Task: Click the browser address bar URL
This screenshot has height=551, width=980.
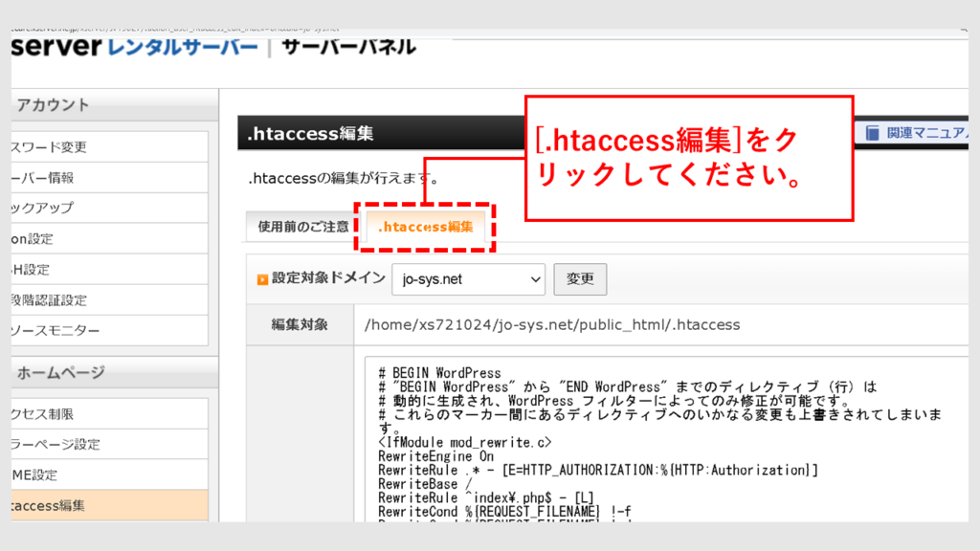Action: coord(175,30)
